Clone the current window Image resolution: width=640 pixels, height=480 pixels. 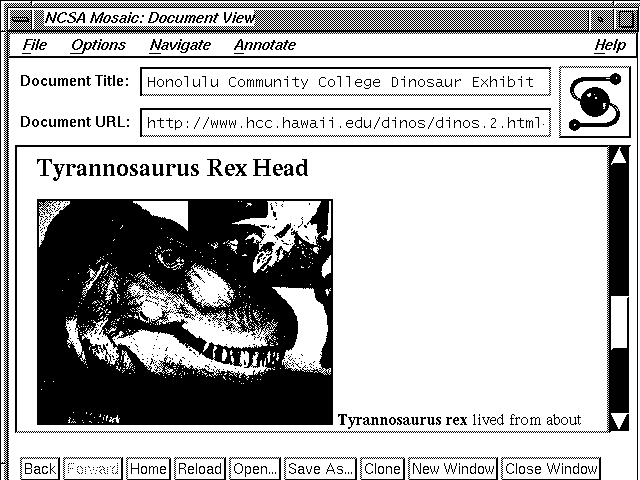coord(382,468)
